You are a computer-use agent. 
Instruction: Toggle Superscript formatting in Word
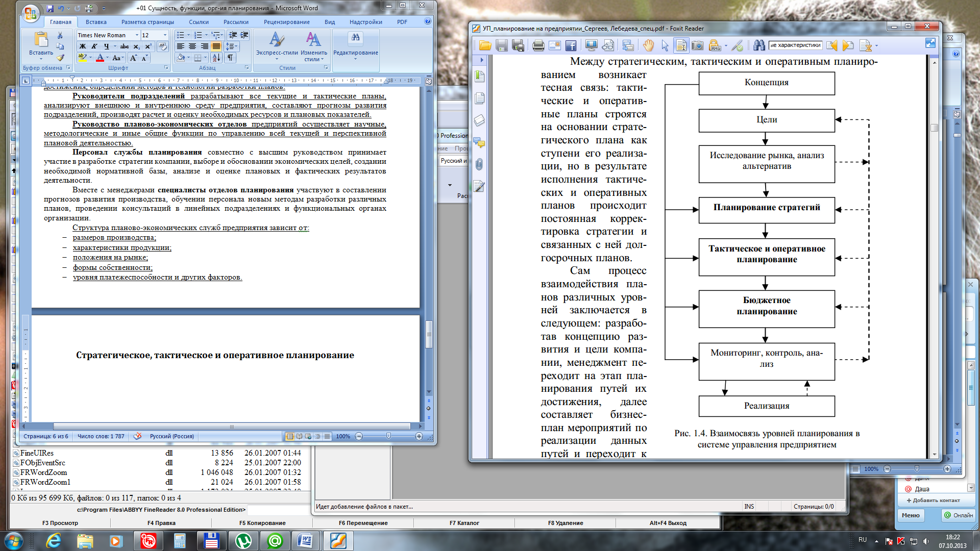pos(148,46)
